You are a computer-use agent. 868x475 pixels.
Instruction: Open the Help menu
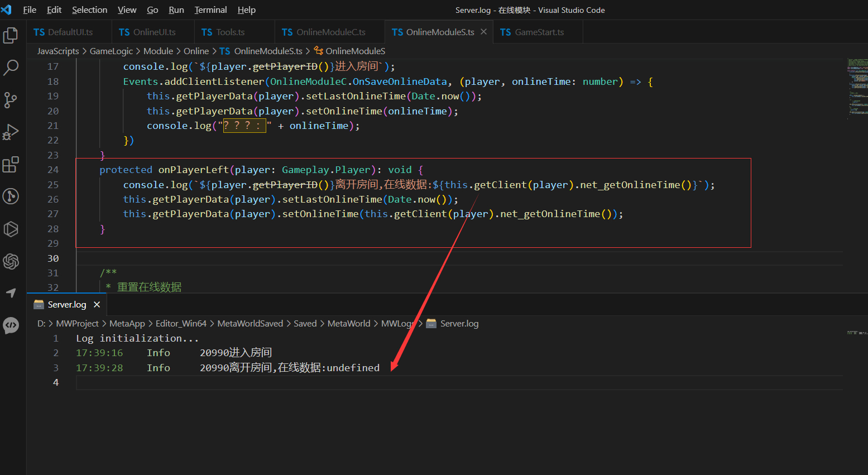246,9
